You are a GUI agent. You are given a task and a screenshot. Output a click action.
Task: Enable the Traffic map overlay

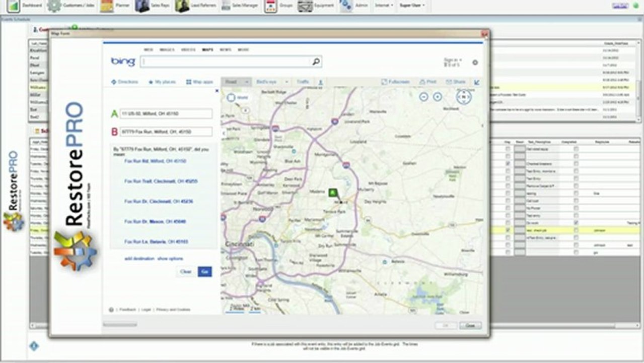point(303,82)
